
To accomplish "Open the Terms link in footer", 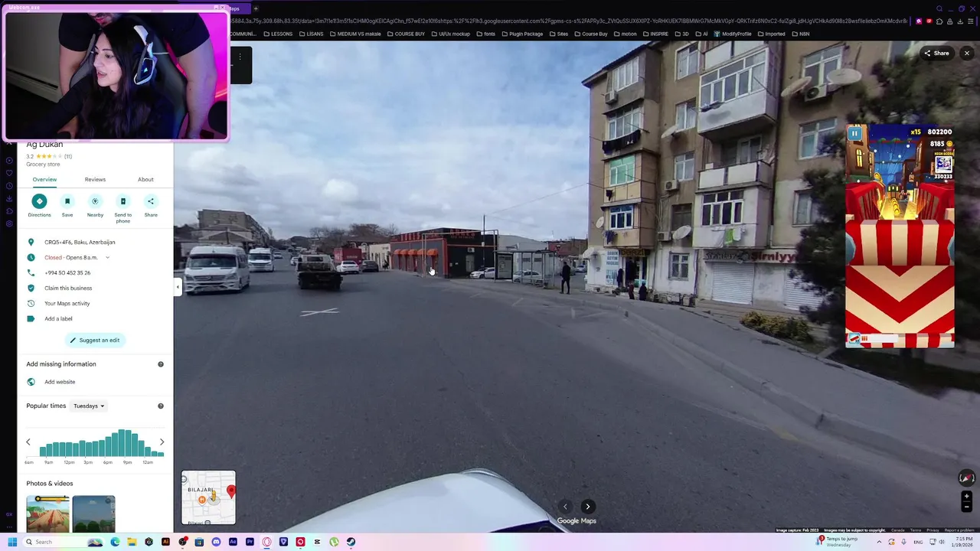I will 916,530.
